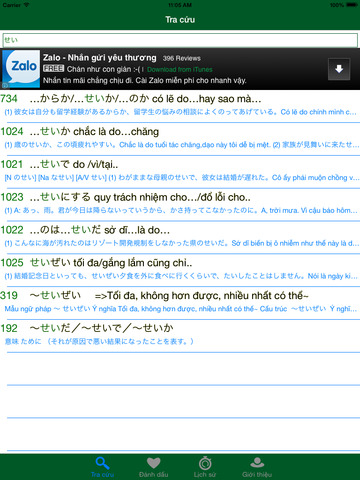This screenshot has width=360, height=480.
Task: Open entry 192 ～せいだ／～せいで／～せいか
Action: [x=180, y=335]
